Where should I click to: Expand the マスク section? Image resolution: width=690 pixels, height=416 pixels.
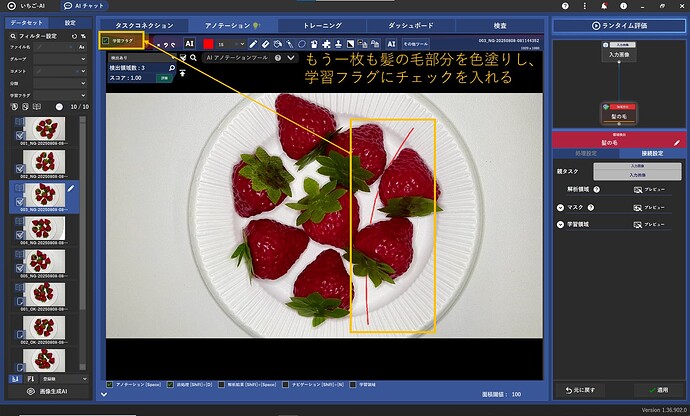tap(560, 207)
